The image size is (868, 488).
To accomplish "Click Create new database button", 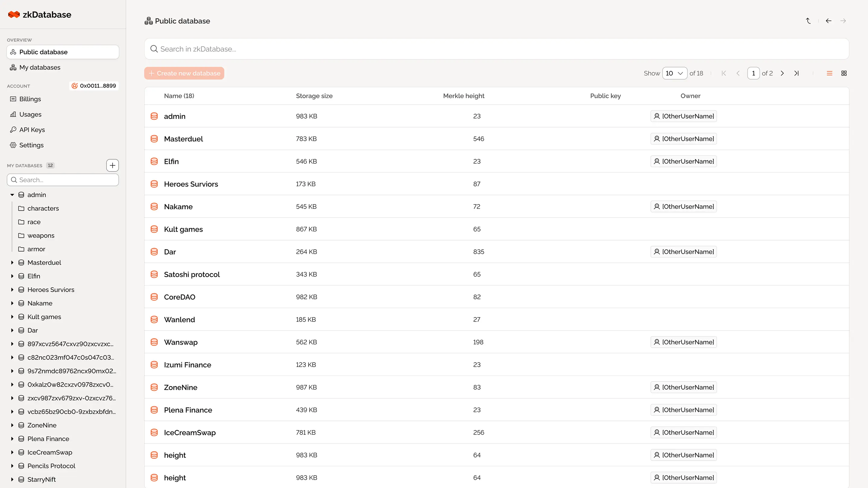I will point(184,73).
